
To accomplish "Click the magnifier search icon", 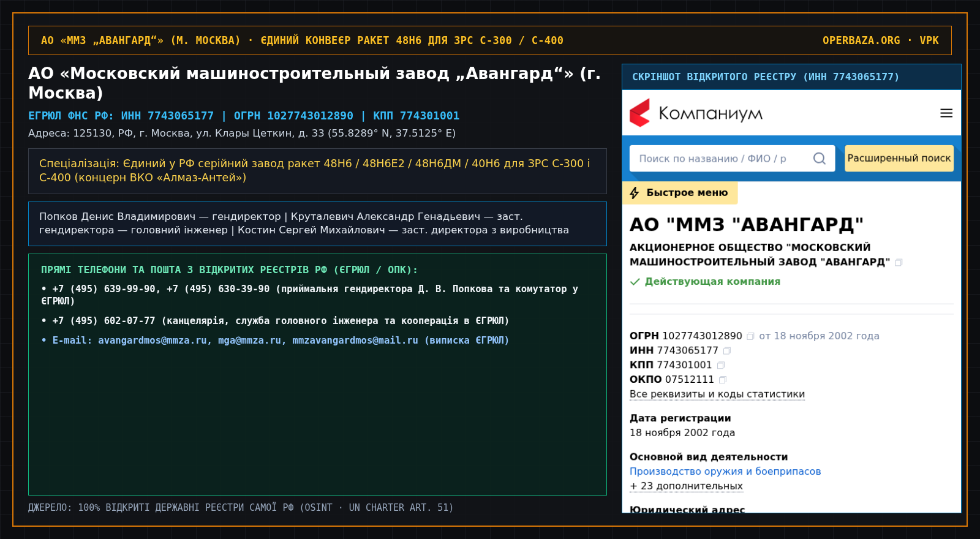I will pyautogui.click(x=819, y=159).
